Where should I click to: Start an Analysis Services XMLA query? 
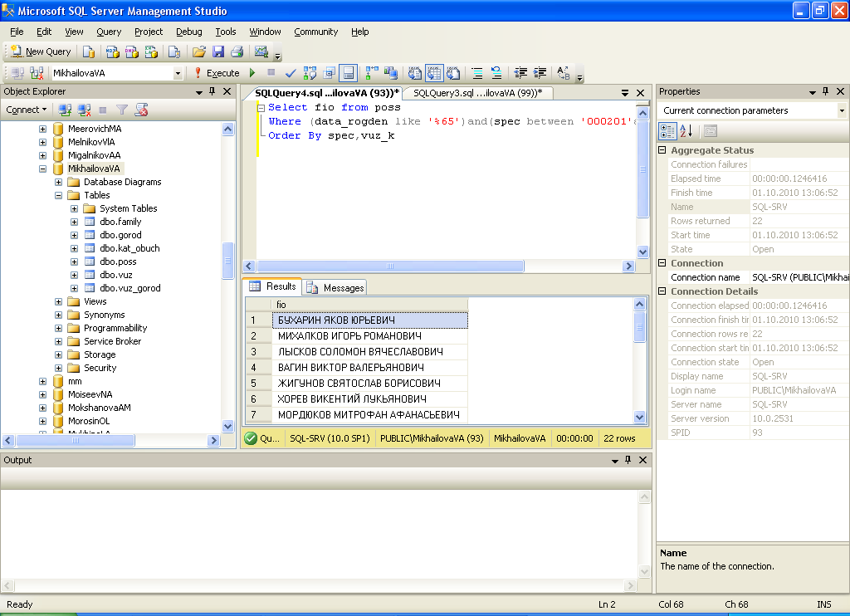[x=151, y=51]
